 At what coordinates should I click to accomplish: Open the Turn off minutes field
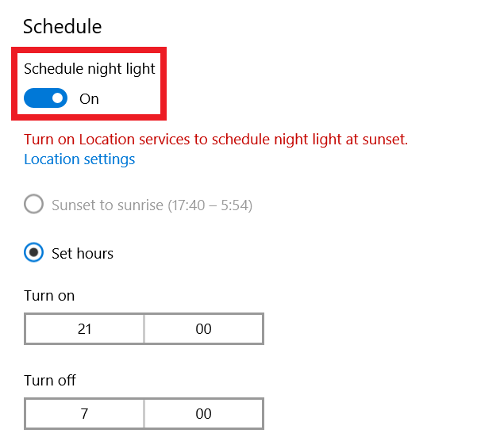(x=203, y=413)
